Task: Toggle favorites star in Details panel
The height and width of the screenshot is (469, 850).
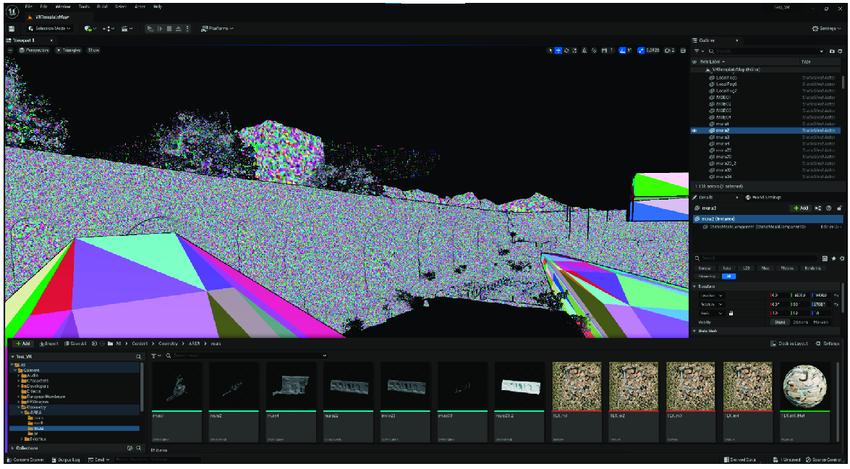Action: [833, 259]
